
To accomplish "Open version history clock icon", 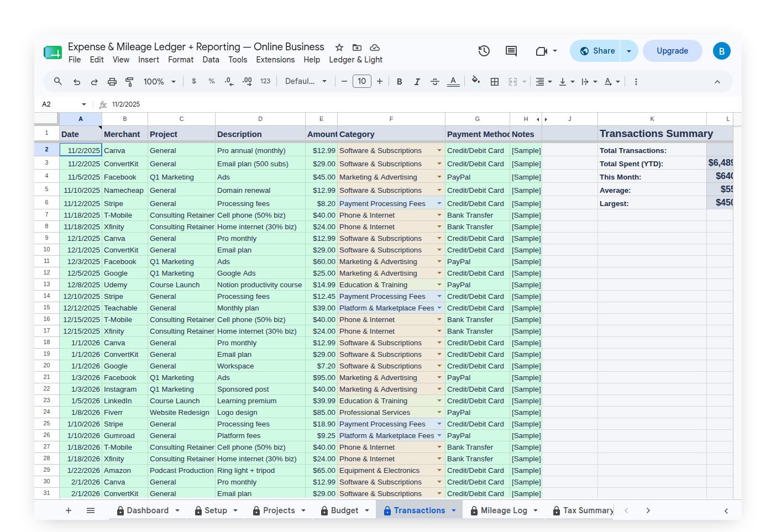I will pyautogui.click(x=484, y=51).
